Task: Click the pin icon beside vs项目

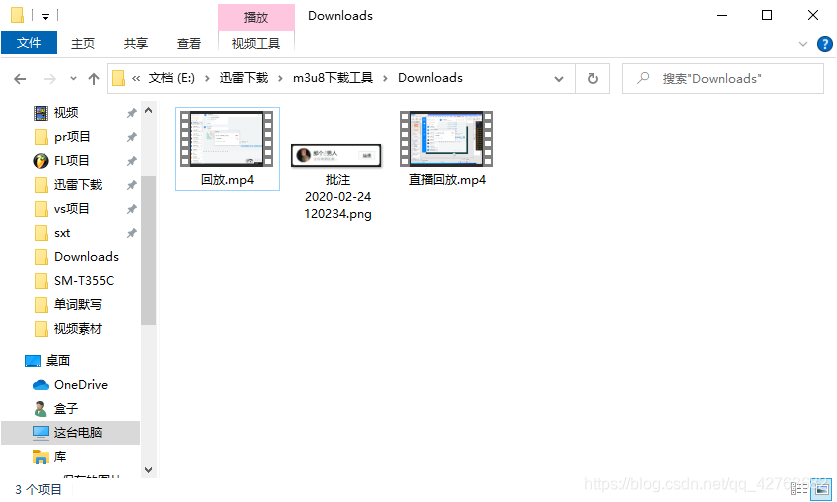Action: coord(131,209)
